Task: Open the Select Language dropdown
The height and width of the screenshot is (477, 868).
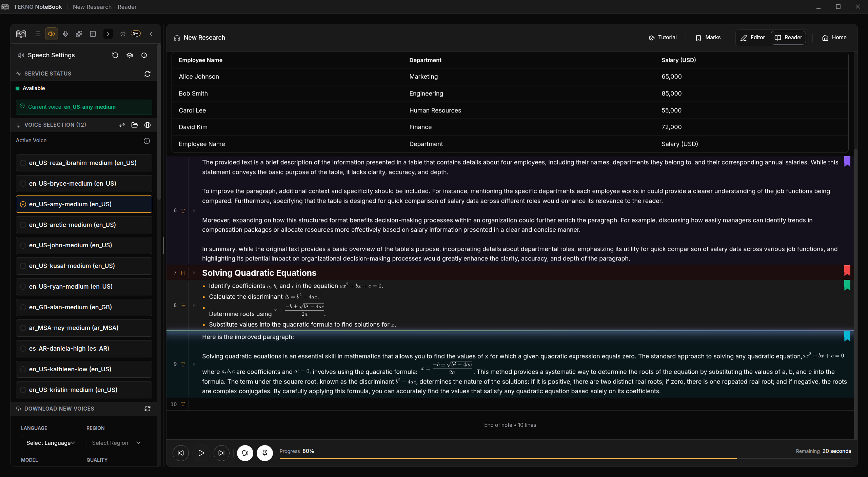Action: click(51, 443)
